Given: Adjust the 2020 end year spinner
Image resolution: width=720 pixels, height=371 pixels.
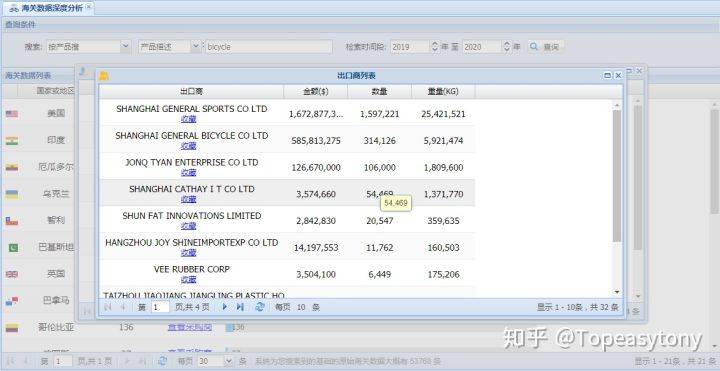Looking at the screenshot, I should 506,47.
